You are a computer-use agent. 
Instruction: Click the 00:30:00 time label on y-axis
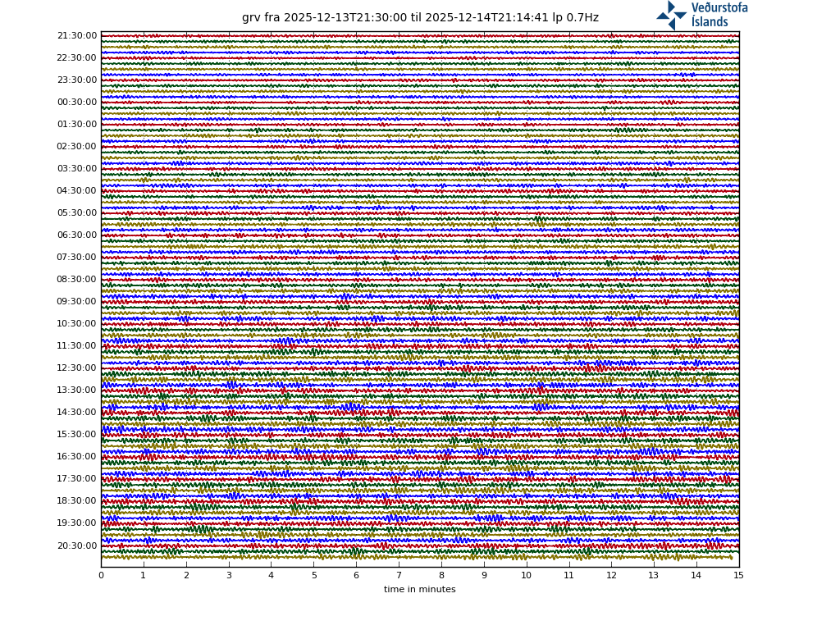[77, 103]
